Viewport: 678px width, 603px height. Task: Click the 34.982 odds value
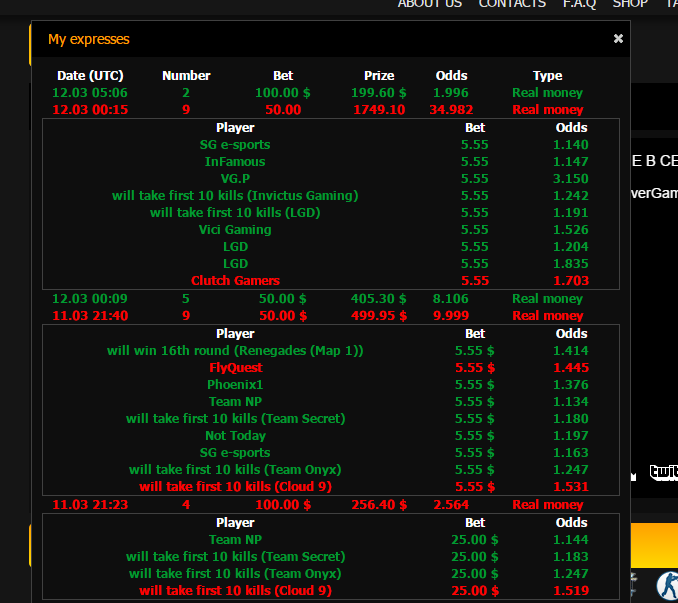pyautogui.click(x=451, y=109)
